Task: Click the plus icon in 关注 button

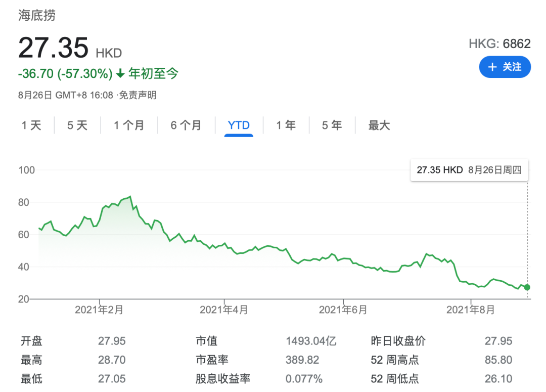Action: pos(492,67)
